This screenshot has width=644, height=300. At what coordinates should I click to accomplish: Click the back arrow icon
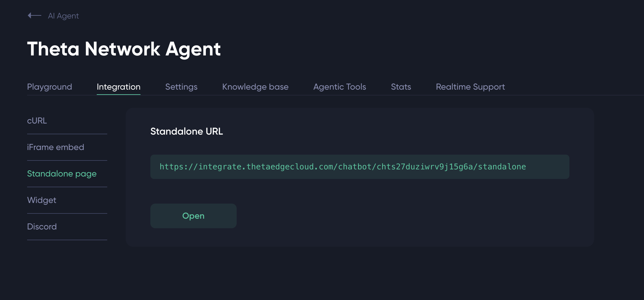click(34, 15)
